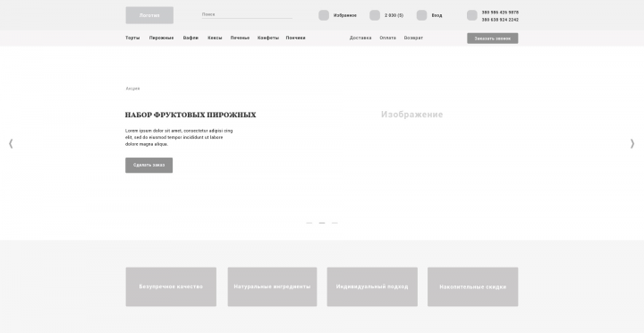Click the cart icon beside 2 030

point(375,15)
